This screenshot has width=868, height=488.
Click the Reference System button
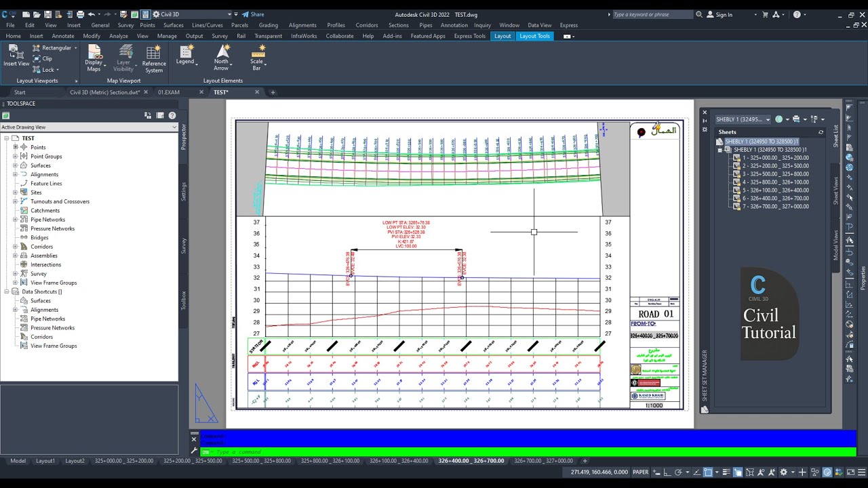click(154, 58)
